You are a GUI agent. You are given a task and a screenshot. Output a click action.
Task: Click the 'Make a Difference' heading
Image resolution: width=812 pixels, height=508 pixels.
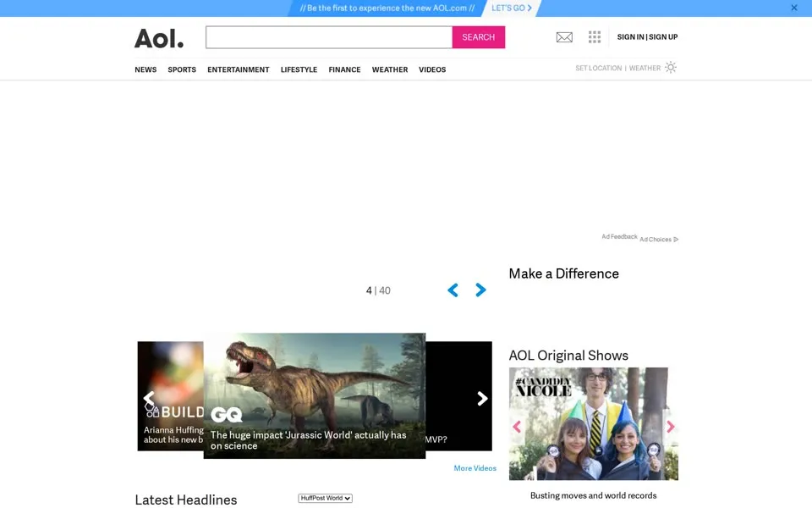563,273
